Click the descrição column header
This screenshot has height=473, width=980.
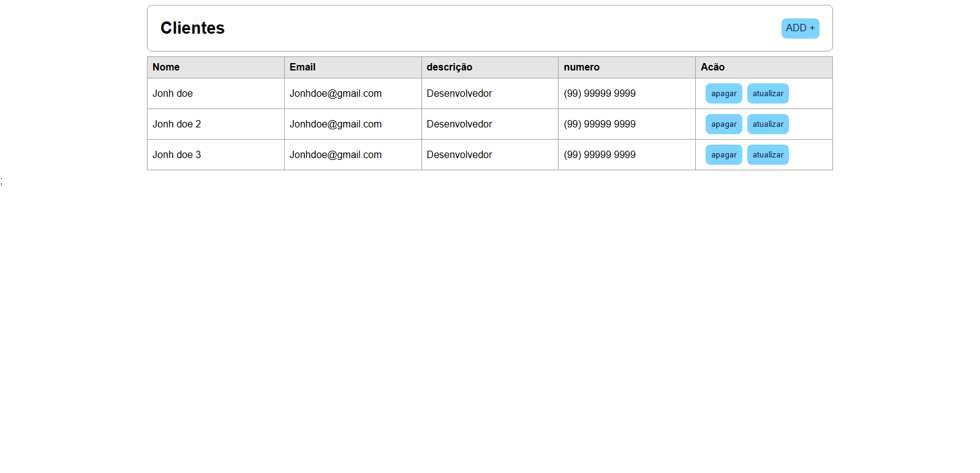click(x=449, y=67)
